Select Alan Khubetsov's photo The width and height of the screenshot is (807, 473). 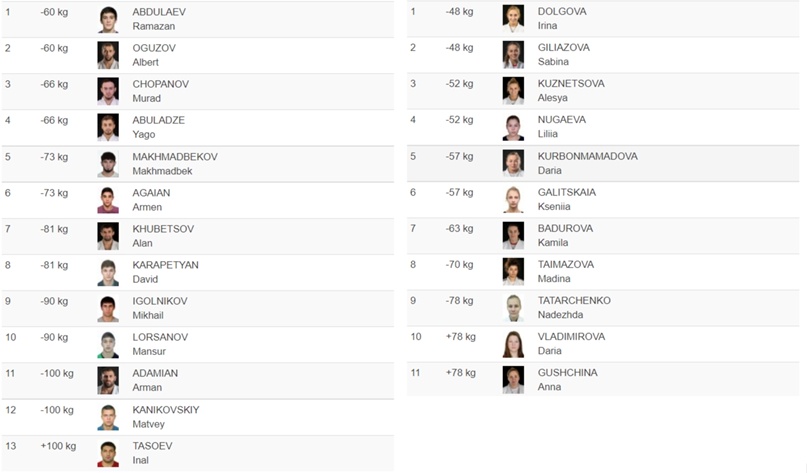(108, 235)
